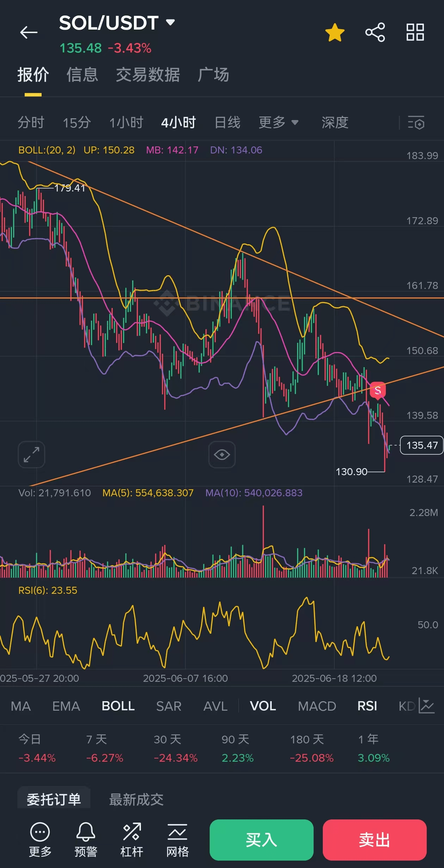444x868 pixels.
Task: Switch to the 最新成交 trades tab
Action: click(136, 799)
